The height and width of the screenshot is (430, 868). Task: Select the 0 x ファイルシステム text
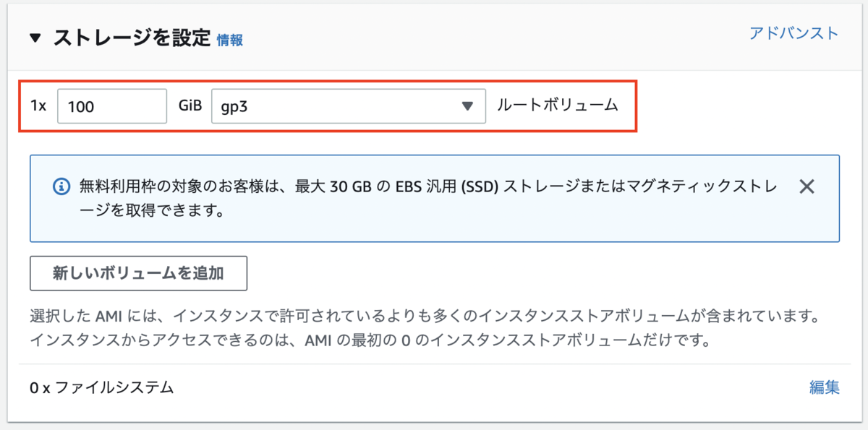point(102,387)
